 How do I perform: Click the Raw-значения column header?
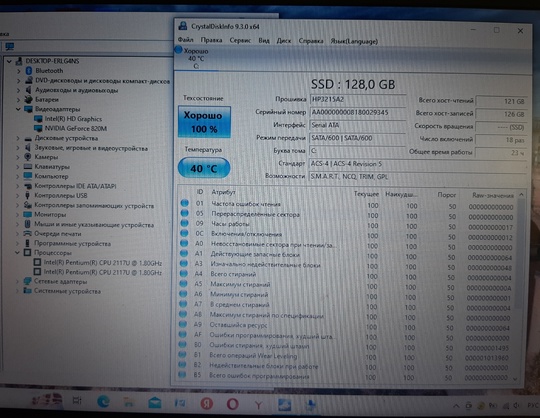tap(493, 195)
